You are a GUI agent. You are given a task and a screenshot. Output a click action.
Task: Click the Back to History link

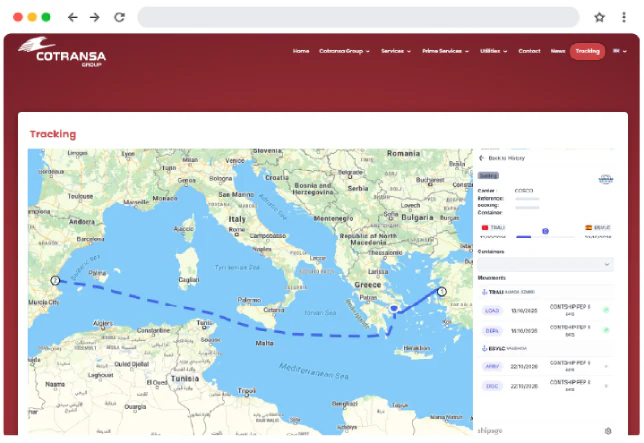point(506,158)
